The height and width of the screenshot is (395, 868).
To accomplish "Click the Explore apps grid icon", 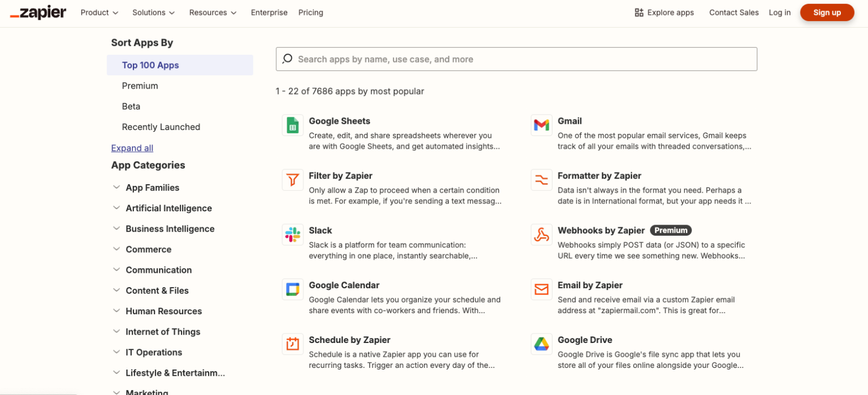I will click(x=639, y=13).
